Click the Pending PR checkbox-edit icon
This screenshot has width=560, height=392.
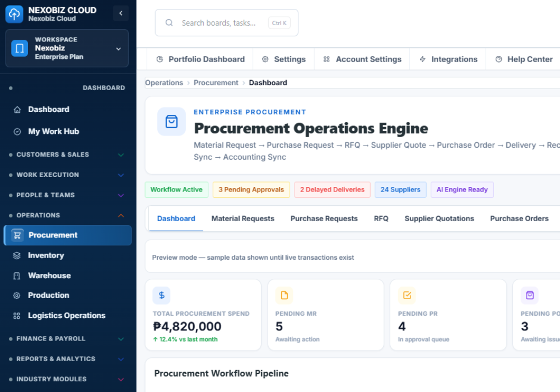[407, 295]
